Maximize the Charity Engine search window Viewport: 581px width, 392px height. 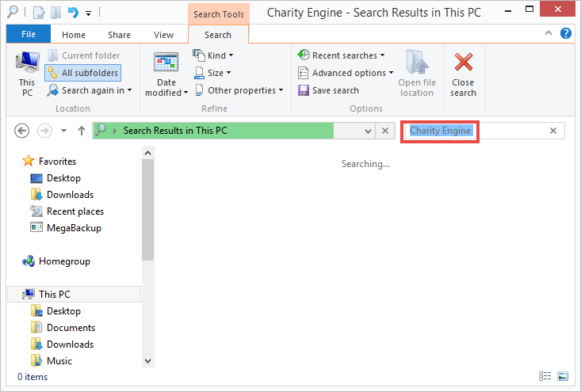pyautogui.click(x=529, y=10)
